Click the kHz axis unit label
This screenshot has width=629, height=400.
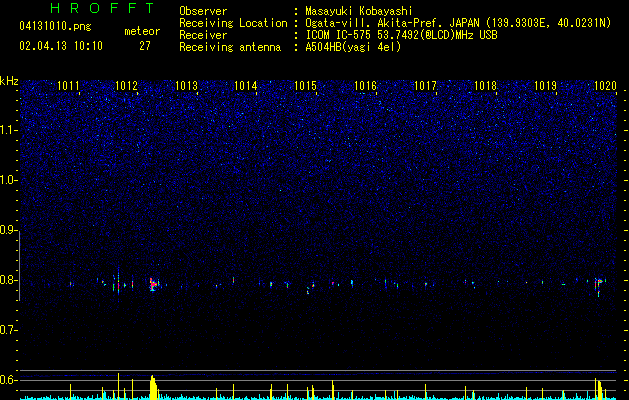point(9,81)
